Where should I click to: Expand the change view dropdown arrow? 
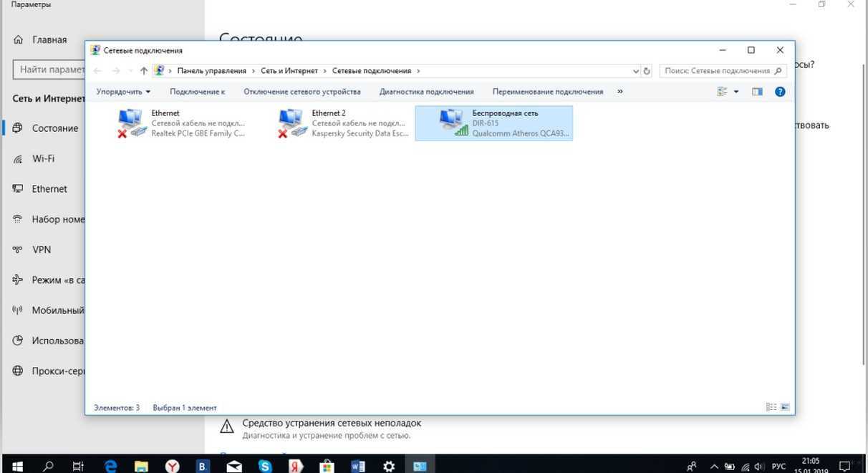click(x=736, y=92)
